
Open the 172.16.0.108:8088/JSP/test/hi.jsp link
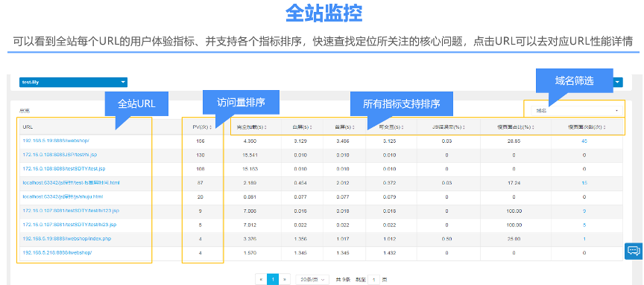(x=60, y=155)
